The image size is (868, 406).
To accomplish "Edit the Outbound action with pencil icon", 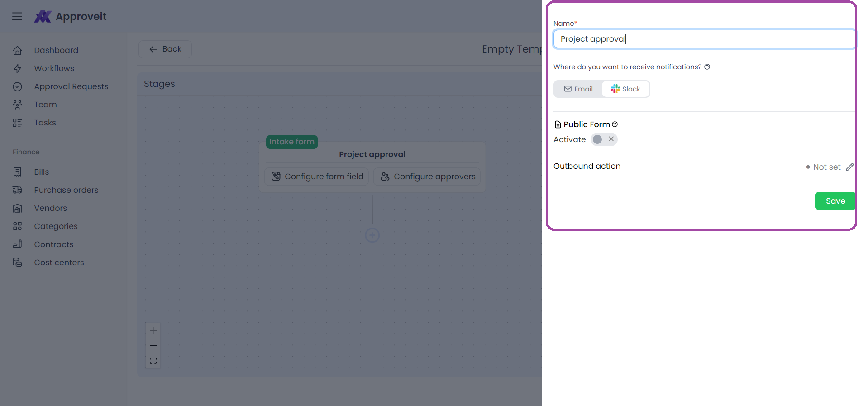I will (x=849, y=167).
